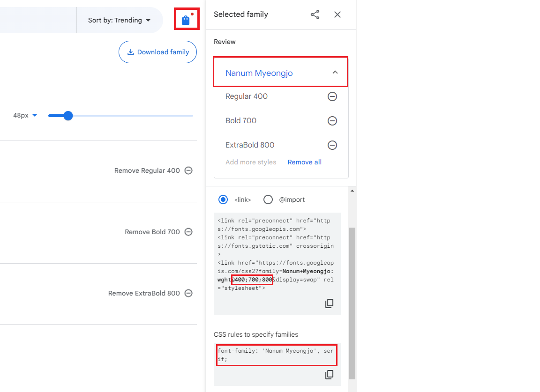
Task: Click the share icon in Selected family panel
Action: tap(315, 15)
